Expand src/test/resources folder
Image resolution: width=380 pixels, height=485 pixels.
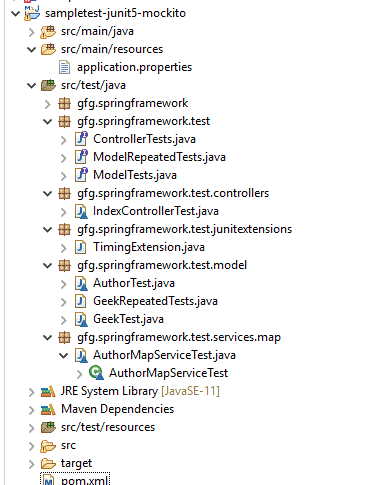point(32,428)
